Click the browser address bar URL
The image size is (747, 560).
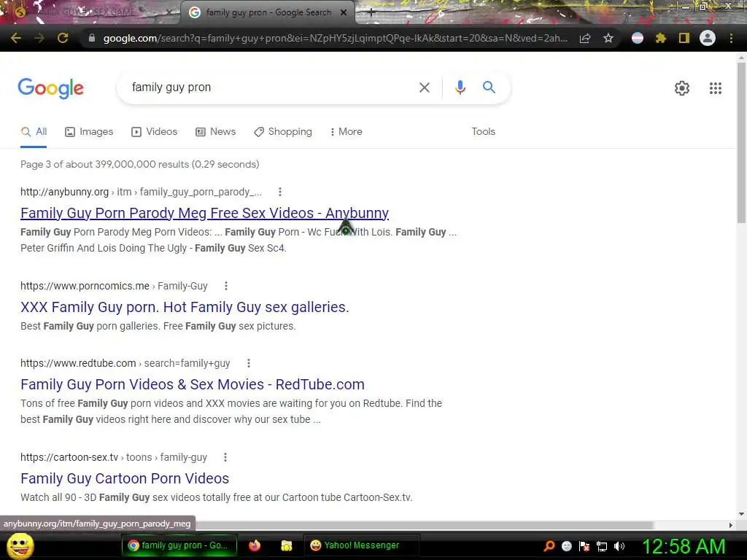[335, 38]
